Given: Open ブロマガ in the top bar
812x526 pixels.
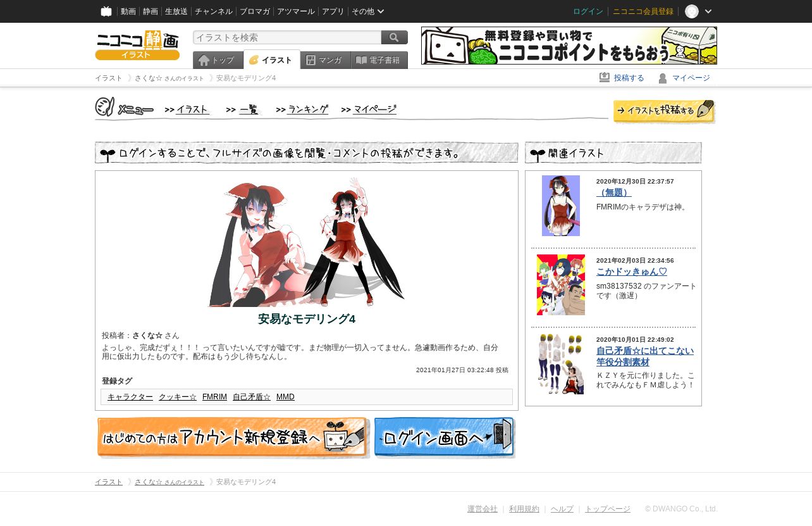Looking at the screenshot, I should pos(255,11).
